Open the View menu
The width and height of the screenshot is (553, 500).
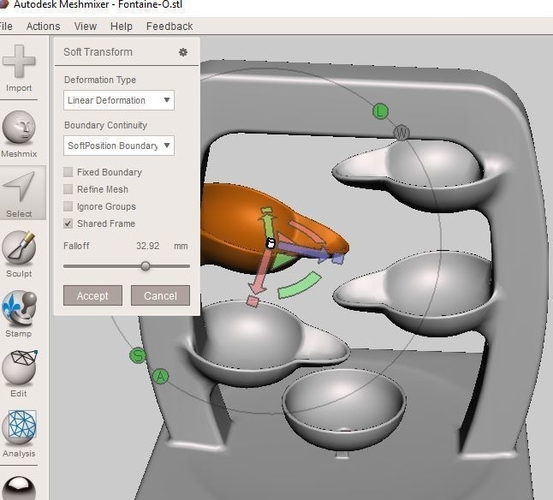coord(85,26)
